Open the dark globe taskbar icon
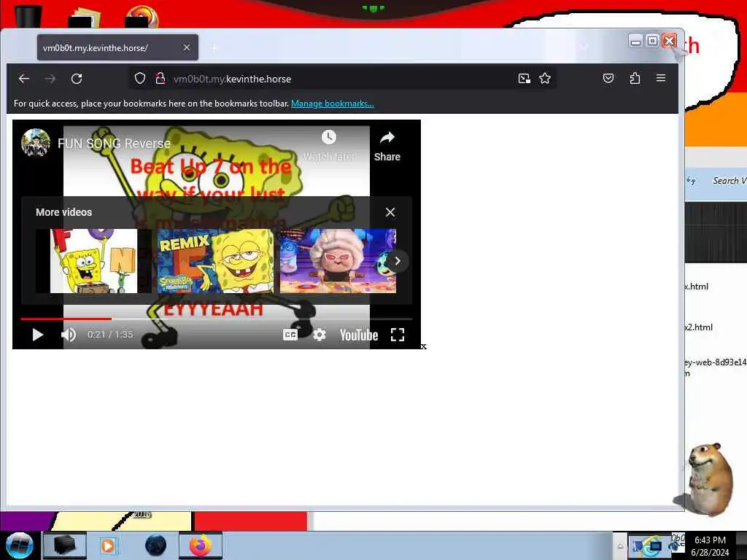The width and height of the screenshot is (747, 560). point(156,545)
